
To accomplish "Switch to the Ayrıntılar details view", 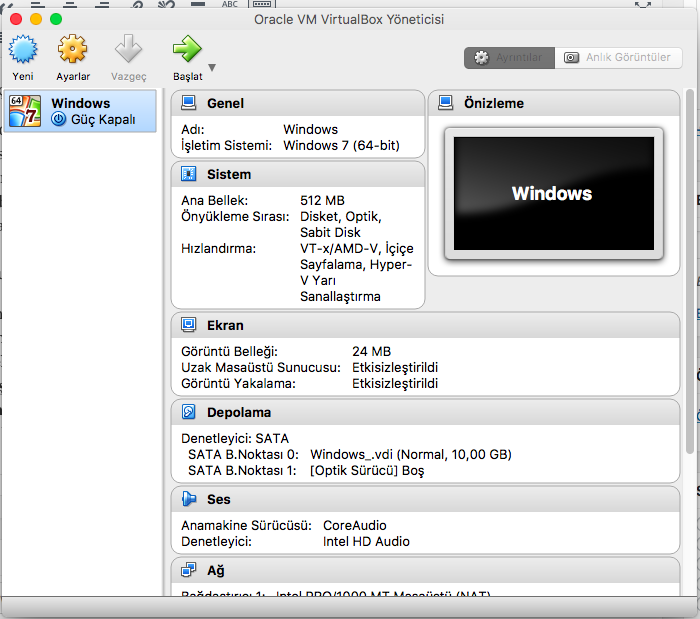I will coord(509,58).
